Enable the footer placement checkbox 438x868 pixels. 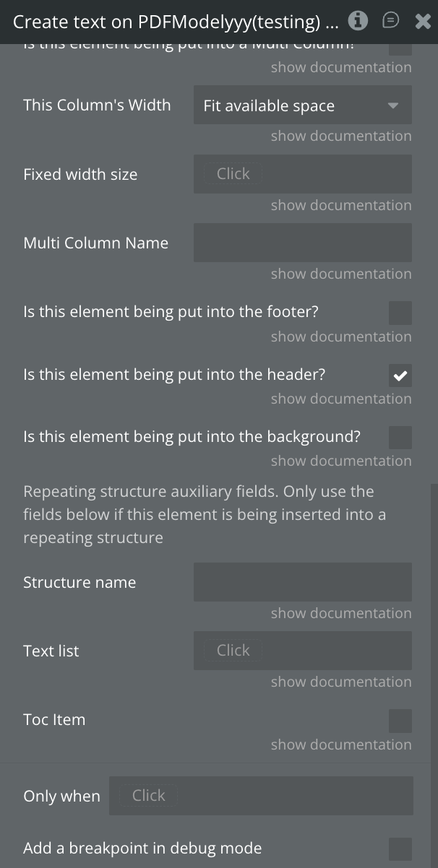click(400, 313)
